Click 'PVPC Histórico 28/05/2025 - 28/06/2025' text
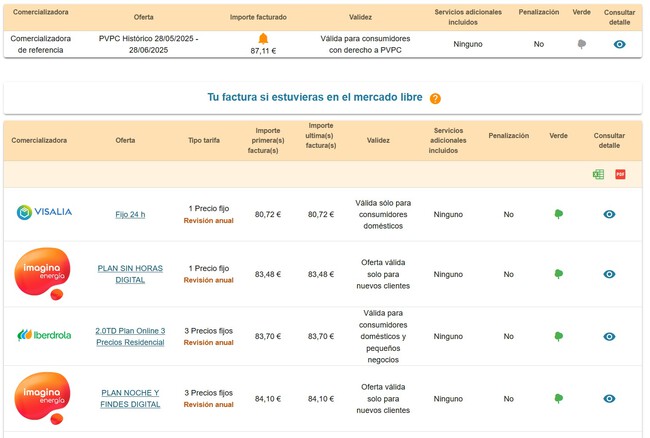The height and width of the screenshot is (438, 650). 148,44
